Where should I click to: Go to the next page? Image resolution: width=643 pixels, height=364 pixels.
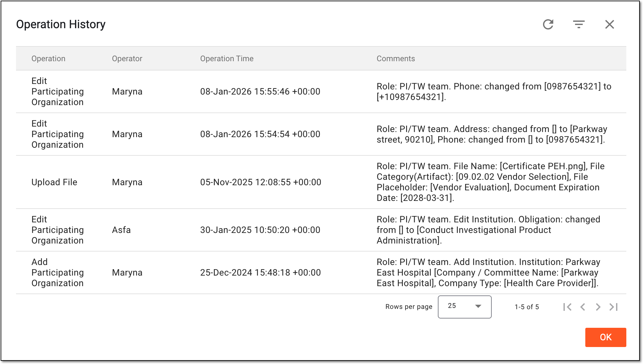598,307
